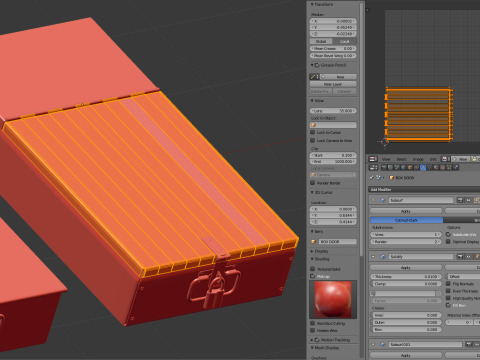Image resolution: width=480 pixels, height=360 pixels.
Task: Open the Texture properties tab icon
Action: [442, 167]
